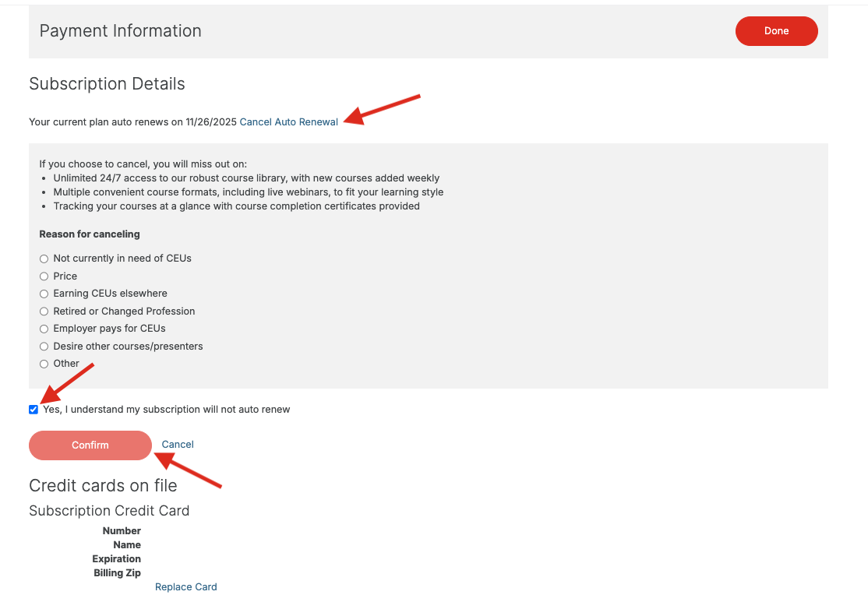Choose "Not currently in need of CEUs"
868x602 pixels.
44,258
